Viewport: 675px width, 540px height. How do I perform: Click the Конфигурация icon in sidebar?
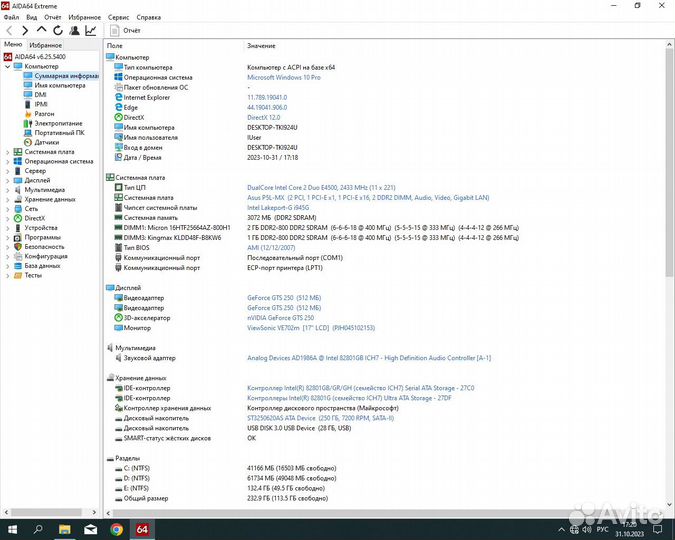[18, 256]
